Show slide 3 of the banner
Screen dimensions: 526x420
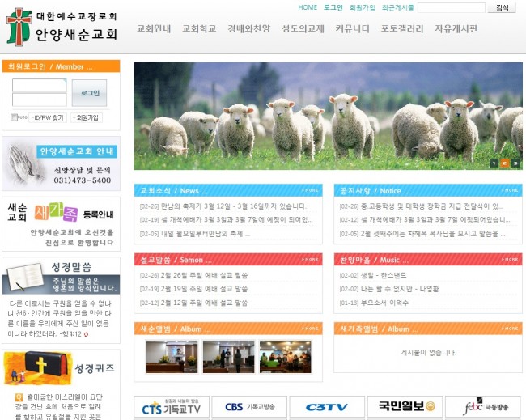click(x=516, y=163)
